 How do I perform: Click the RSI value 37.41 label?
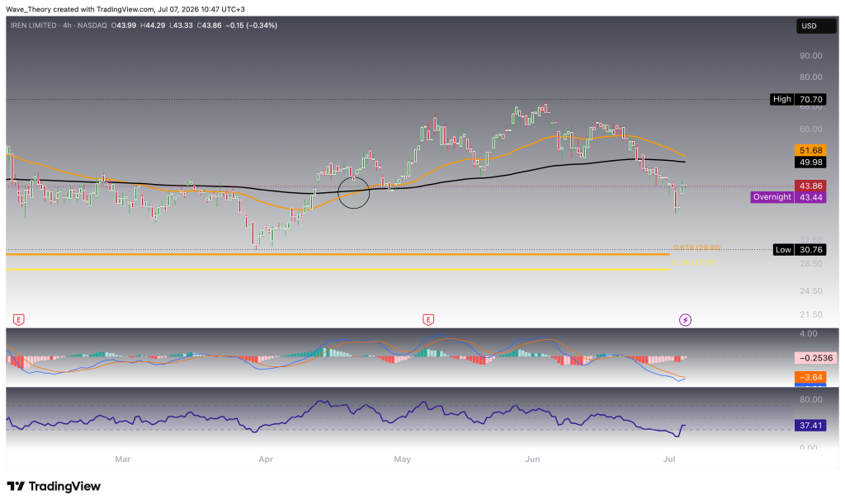pos(810,426)
